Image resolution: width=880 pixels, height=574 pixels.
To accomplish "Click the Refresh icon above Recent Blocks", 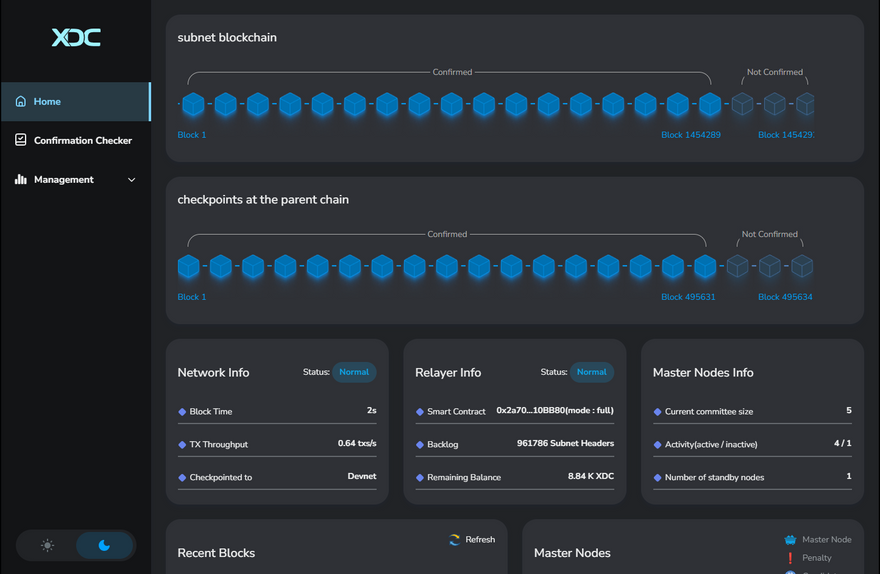I will [455, 539].
